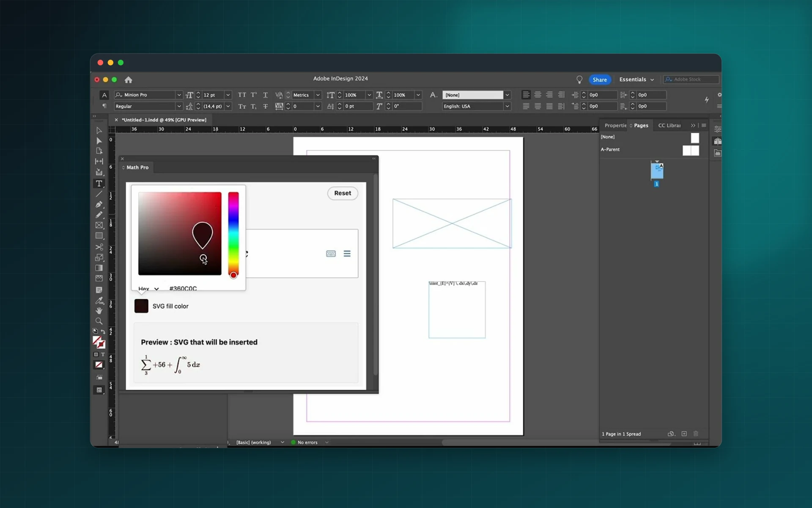Switch to the CC Libraries tab
This screenshot has height=508, width=812.
click(669, 125)
